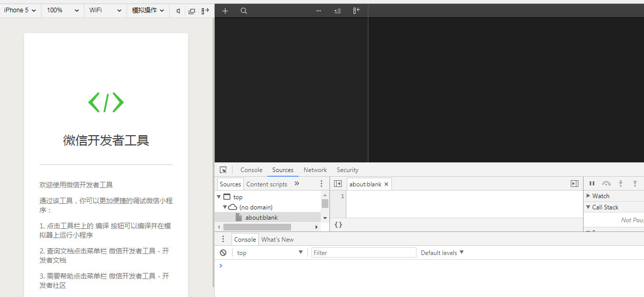Click the navigator scrollbar right arrow
This screenshot has height=297, width=644.
(317, 227)
